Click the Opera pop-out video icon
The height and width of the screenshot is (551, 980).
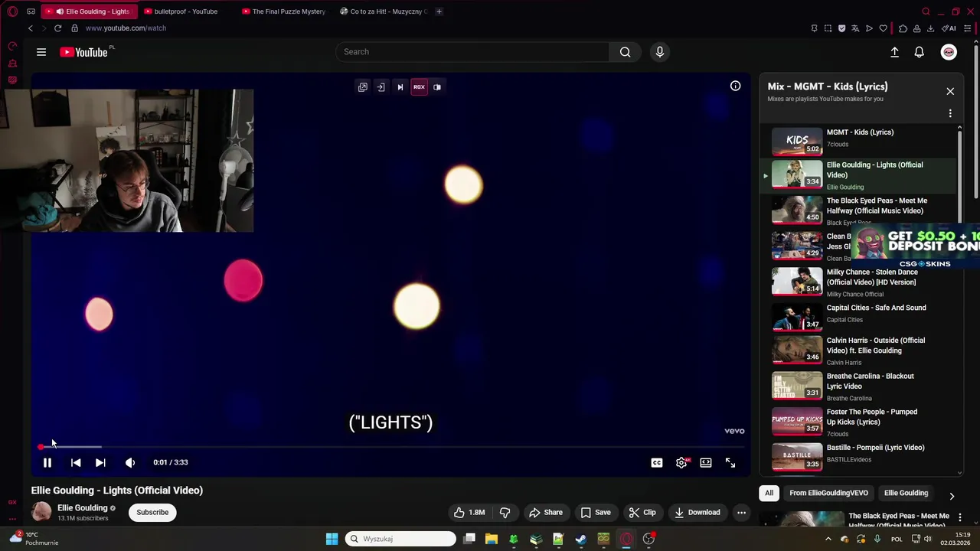[x=363, y=86]
